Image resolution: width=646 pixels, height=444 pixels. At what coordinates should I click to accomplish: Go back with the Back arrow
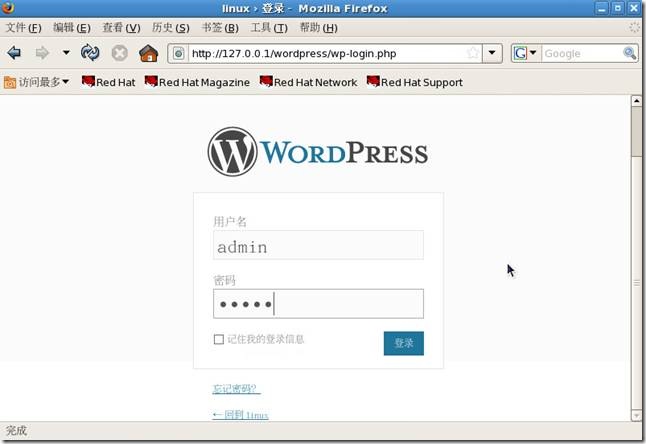[14, 53]
